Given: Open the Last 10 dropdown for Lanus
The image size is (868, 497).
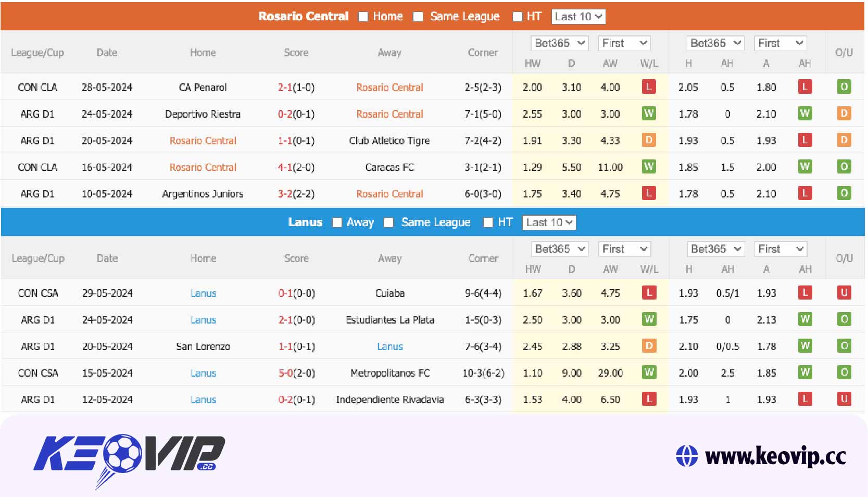Looking at the screenshot, I should [x=549, y=222].
